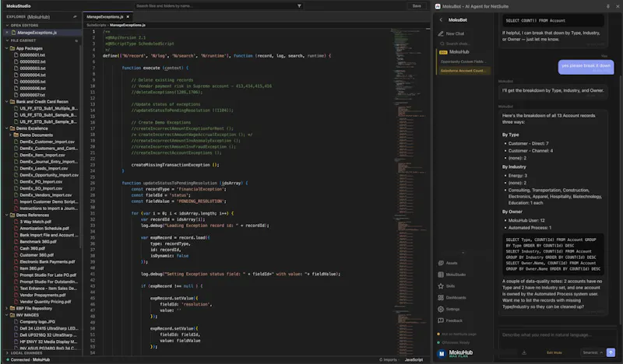The image size is (623, 364).
Task: Open MokuBot Settings
Action: pos(449,309)
